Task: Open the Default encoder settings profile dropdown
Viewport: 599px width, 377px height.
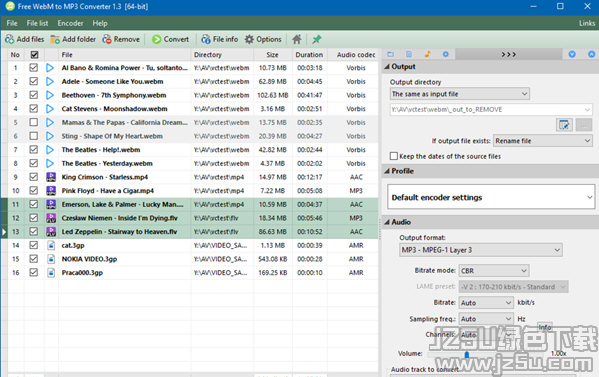Action: click(491, 197)
